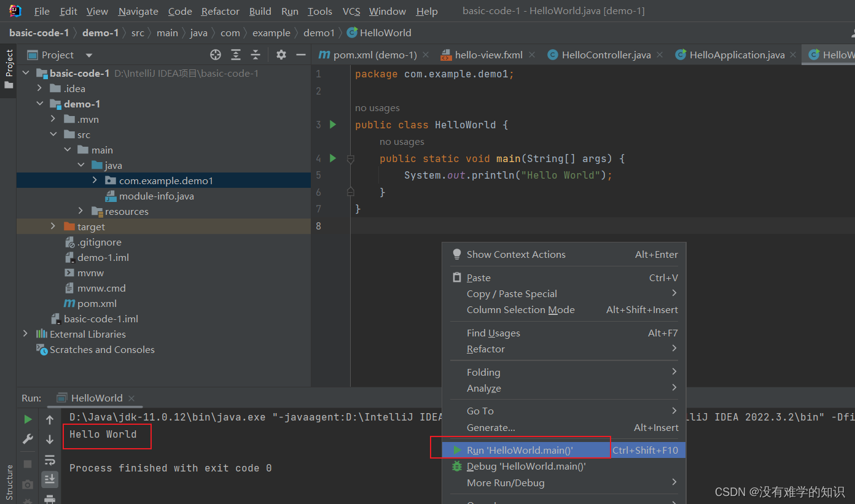
Task: Toggle the Structure tool window side tab
Action: click(x=9, y=483)
